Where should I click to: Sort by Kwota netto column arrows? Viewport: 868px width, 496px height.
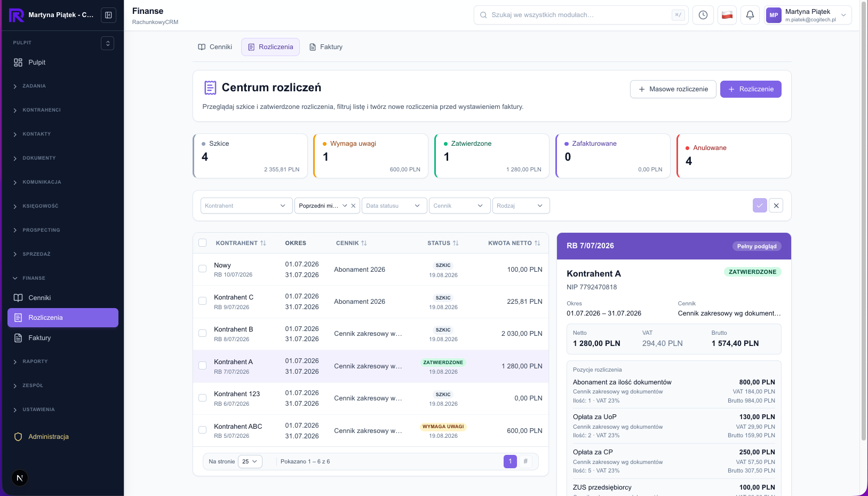[537, 243]
